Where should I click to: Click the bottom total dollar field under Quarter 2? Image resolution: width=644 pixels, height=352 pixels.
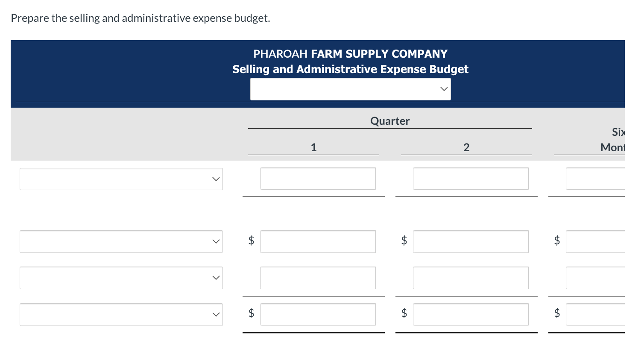click(471, 314)
